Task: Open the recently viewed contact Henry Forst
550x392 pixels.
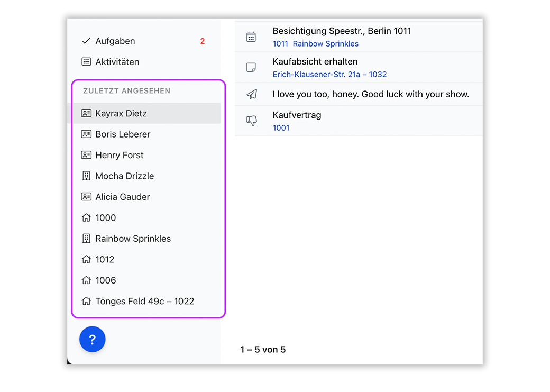Action: [x=120, y=156]
